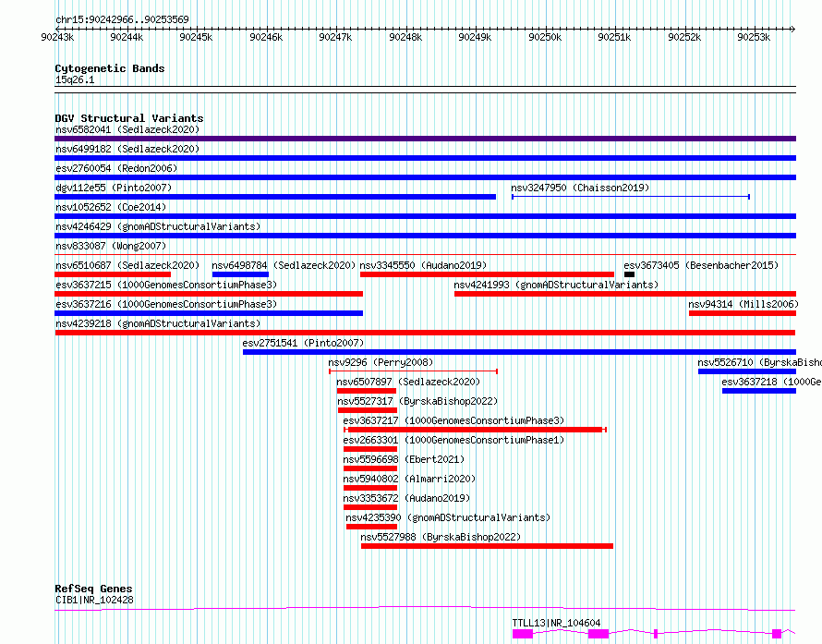Open variant nsv6582041 (Sedlazeck2020) label
822x644 pixels.
[127, 129]
